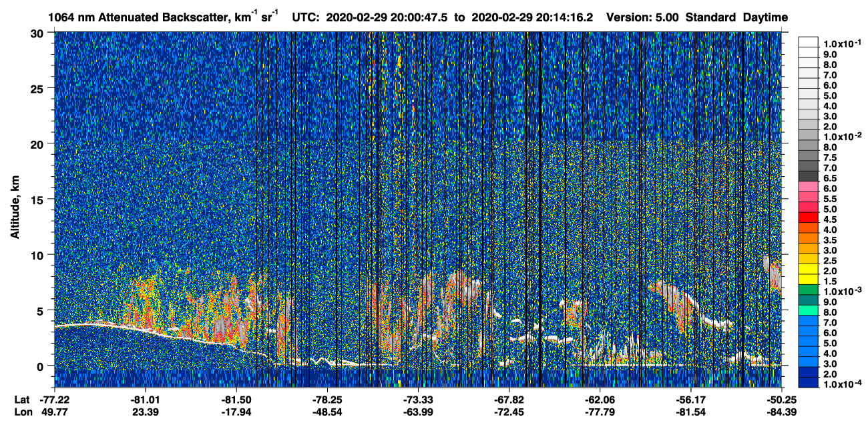
Task: Click longitude value '-77.79'
Action: click(x=599, y=412)
